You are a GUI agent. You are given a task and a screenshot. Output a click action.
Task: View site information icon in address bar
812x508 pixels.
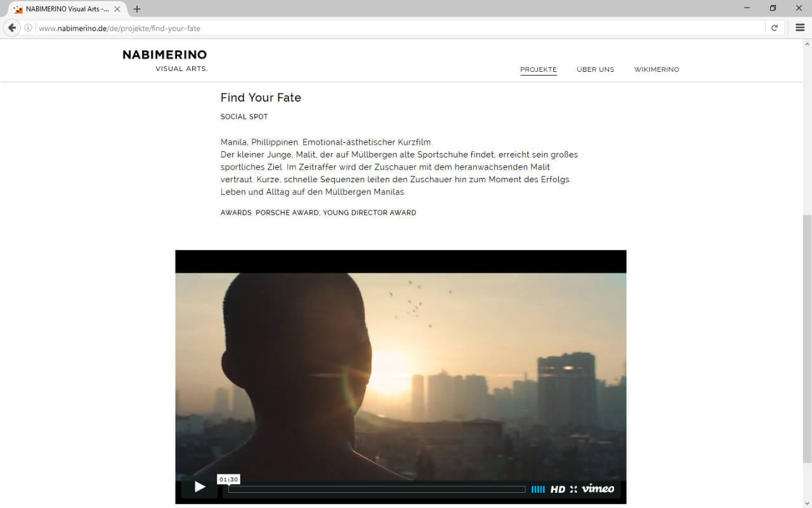click(29, 28)
